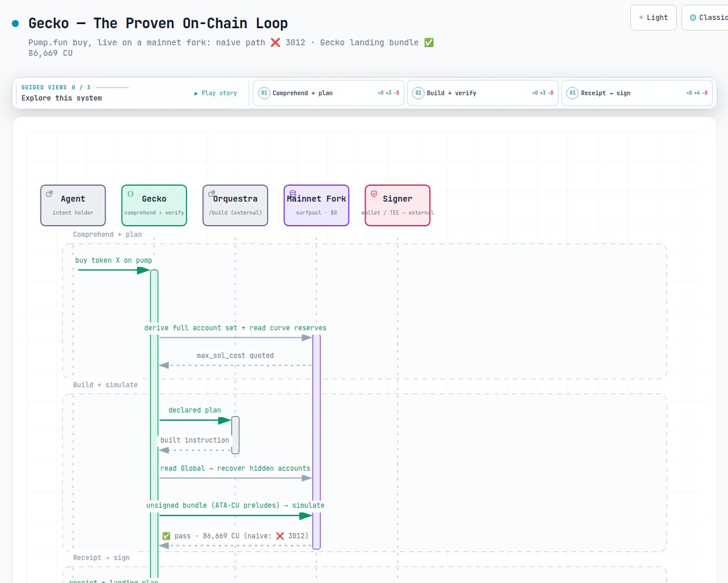Click the external-link icon on Agent
This screenshot has height=583, width=728.
(49, 193)
